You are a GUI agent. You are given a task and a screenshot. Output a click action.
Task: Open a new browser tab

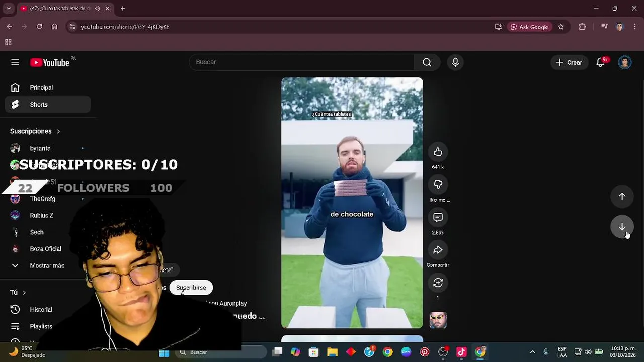point(123,9)
